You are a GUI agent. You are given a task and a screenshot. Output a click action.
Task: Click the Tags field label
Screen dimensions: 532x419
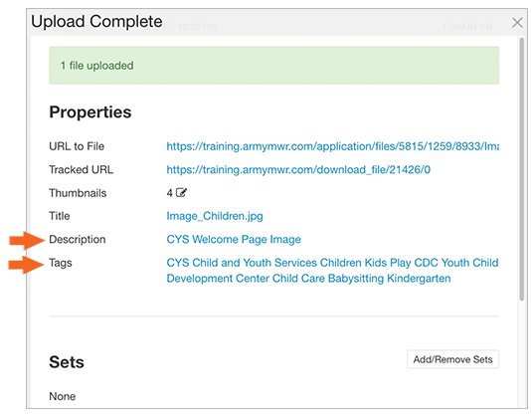(x=61, y=263)
